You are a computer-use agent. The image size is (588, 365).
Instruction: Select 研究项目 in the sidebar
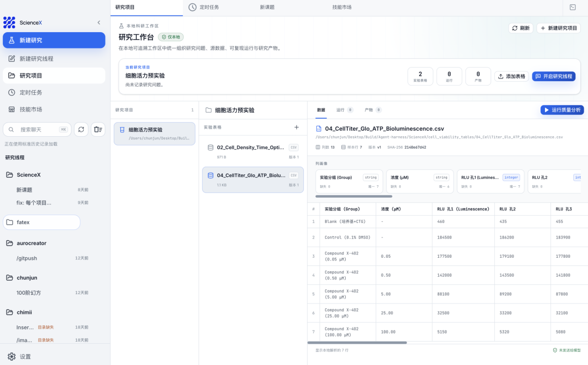(x=54, y=75)
